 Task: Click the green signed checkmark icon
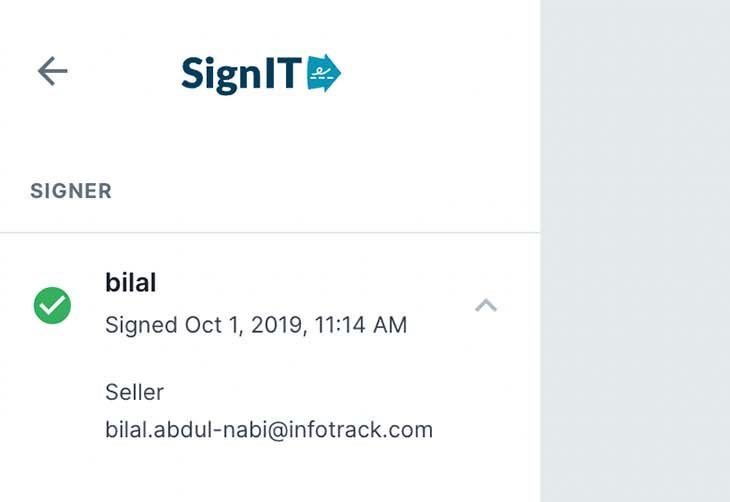(x=52, y=305)
